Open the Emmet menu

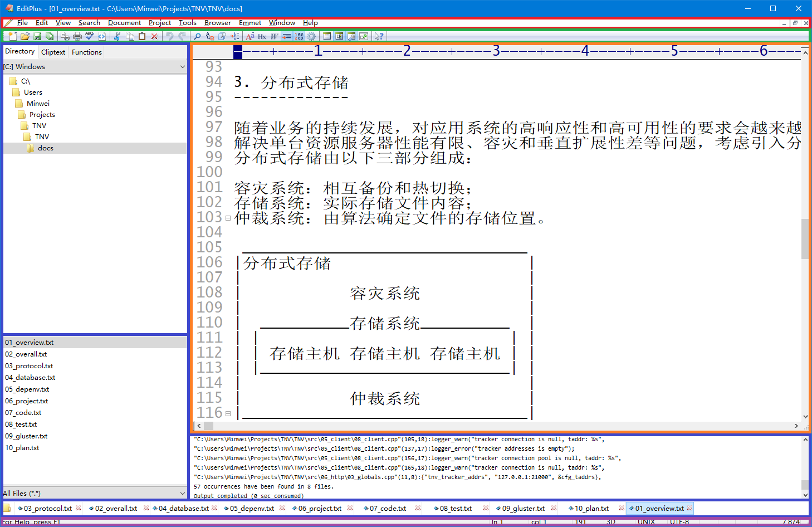point(250,23)
